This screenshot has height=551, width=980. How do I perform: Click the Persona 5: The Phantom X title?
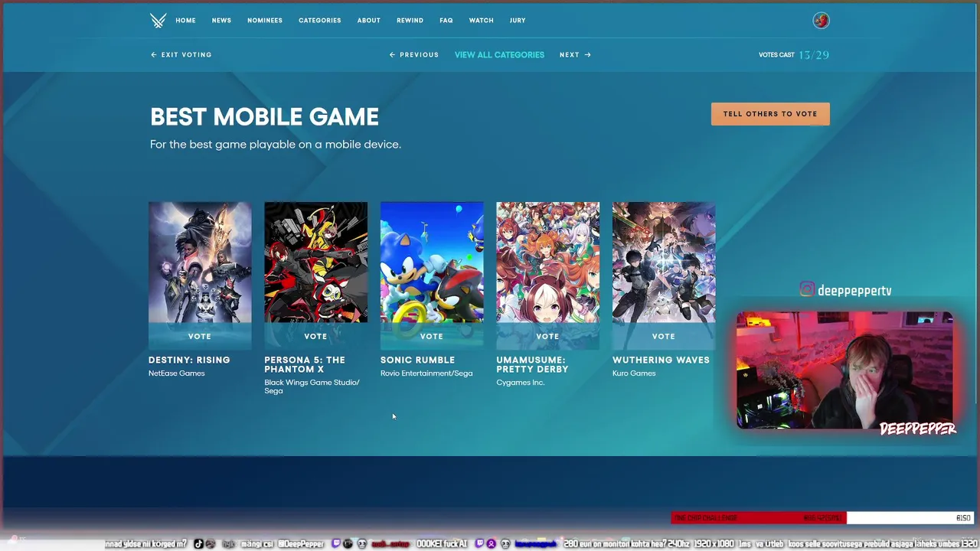[x=305, y=364]
